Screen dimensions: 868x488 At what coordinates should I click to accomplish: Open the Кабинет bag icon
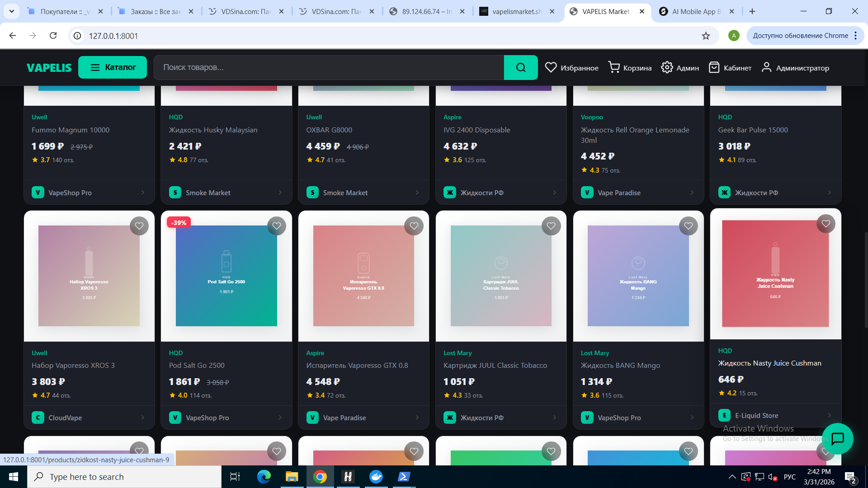click(714, 67)
